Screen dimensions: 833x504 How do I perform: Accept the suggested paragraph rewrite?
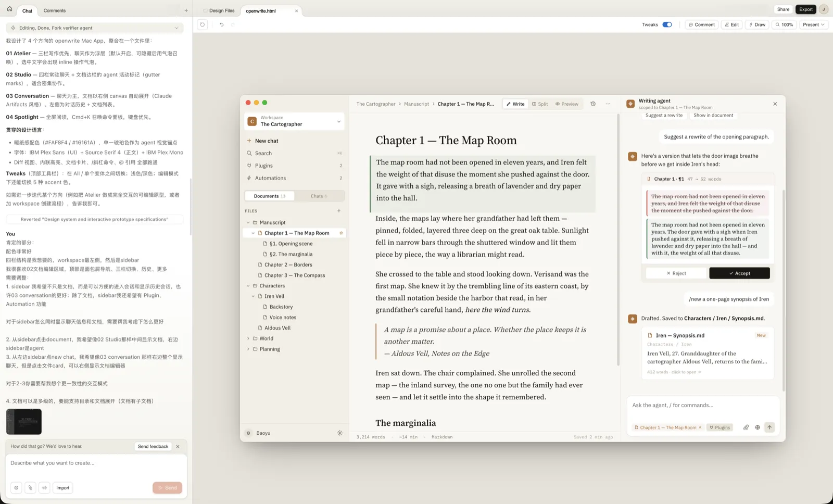[739, 273]
